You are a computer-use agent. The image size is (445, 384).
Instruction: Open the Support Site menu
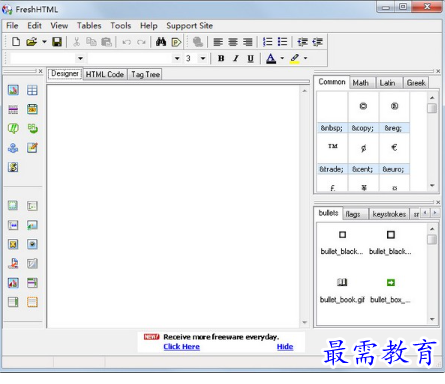[189, 26]
